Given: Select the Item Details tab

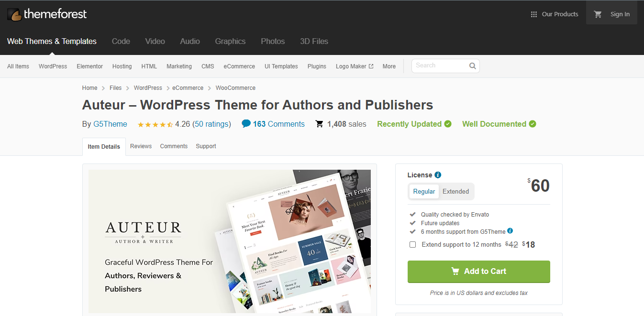Looking at the screenshot, I should pyautogui.click(x=104, y=147).
